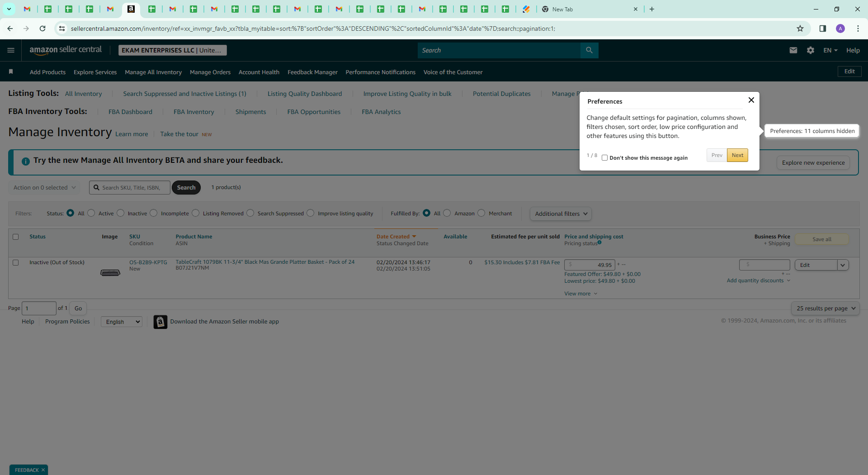Change the 25 results per page dropdown

click(826, 309)
